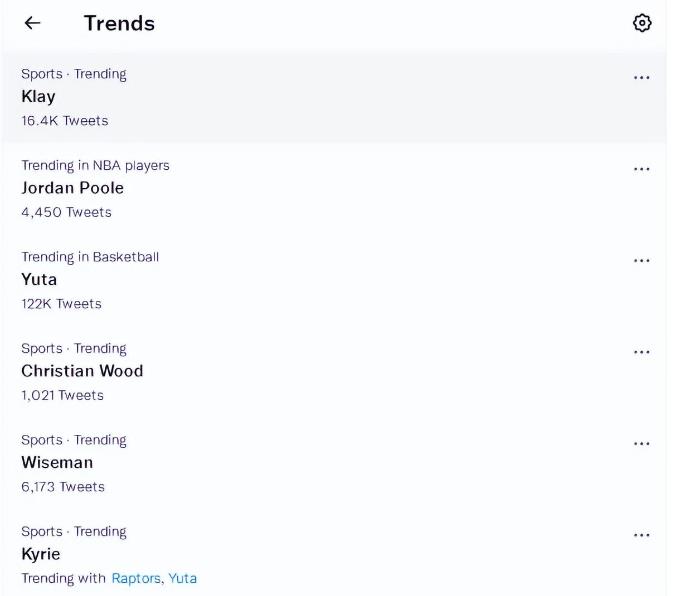The height and width of the screenshot is (596, 674).
Task: Open more options for Yuta trend
Action: (642, 261)
